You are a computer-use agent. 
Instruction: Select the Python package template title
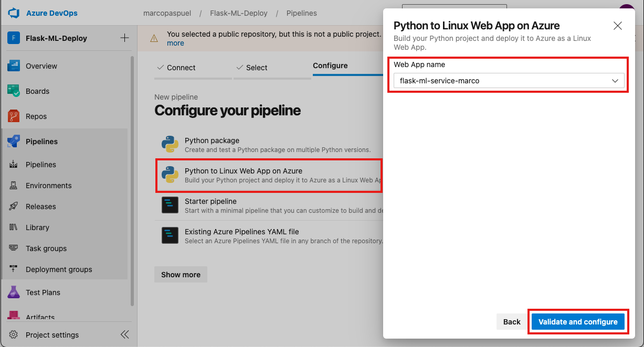212,140
